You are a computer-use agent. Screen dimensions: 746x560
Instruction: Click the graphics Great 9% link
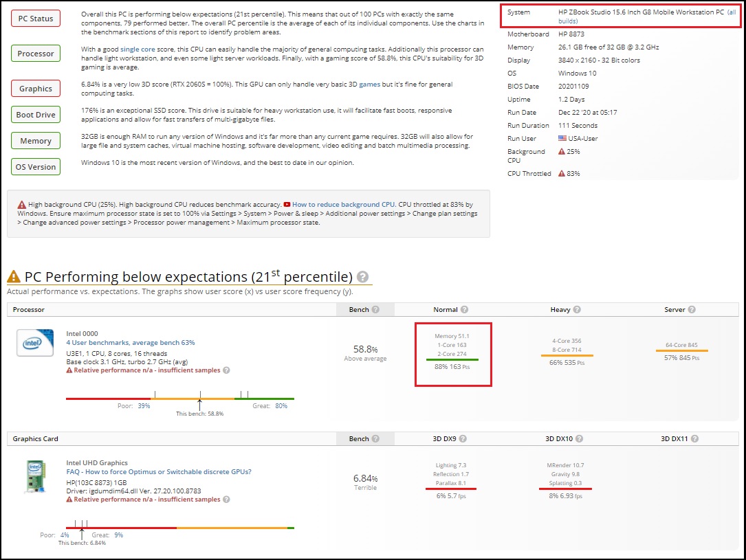click(118, 535)
